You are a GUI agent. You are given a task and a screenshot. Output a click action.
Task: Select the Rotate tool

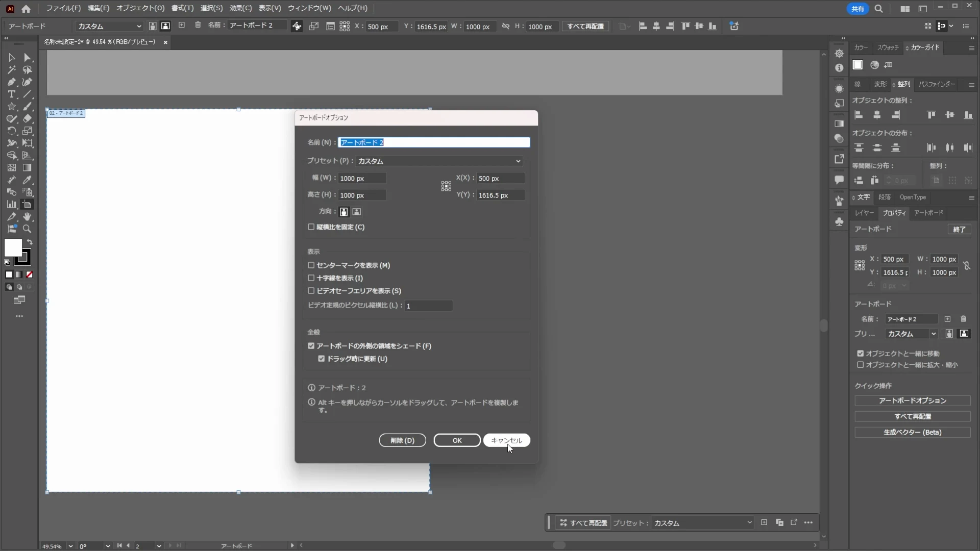click(x=11, y=131)
